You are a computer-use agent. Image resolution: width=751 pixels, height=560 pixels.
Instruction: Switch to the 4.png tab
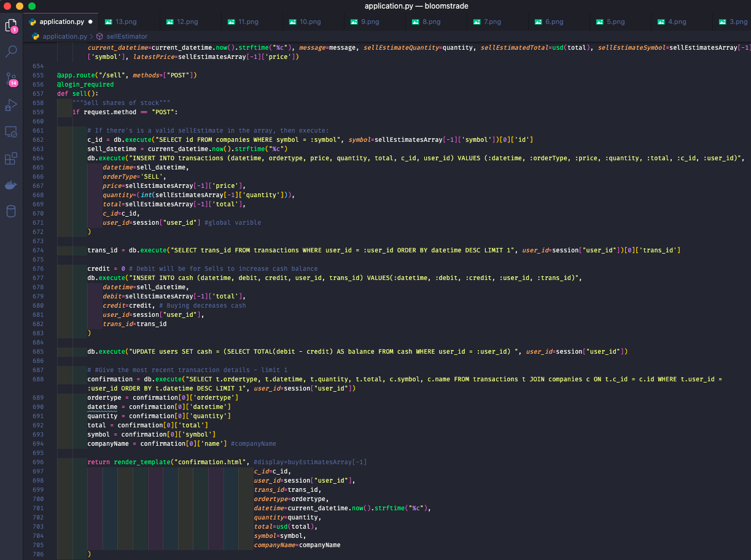[682, 21]
